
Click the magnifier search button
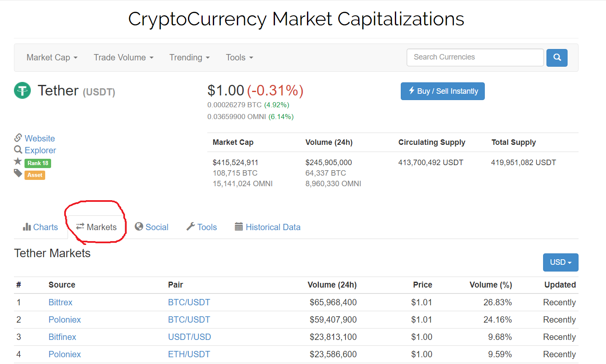click(x=557, y=57)
